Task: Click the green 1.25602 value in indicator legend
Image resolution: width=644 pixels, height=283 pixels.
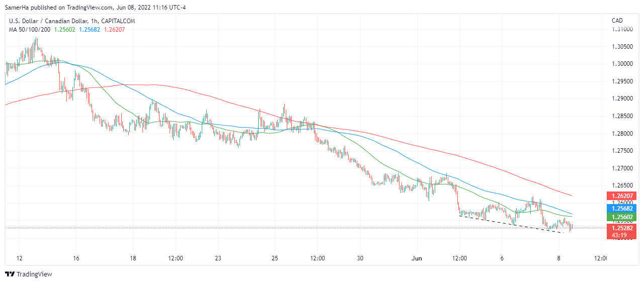Action: pos(63,30)
